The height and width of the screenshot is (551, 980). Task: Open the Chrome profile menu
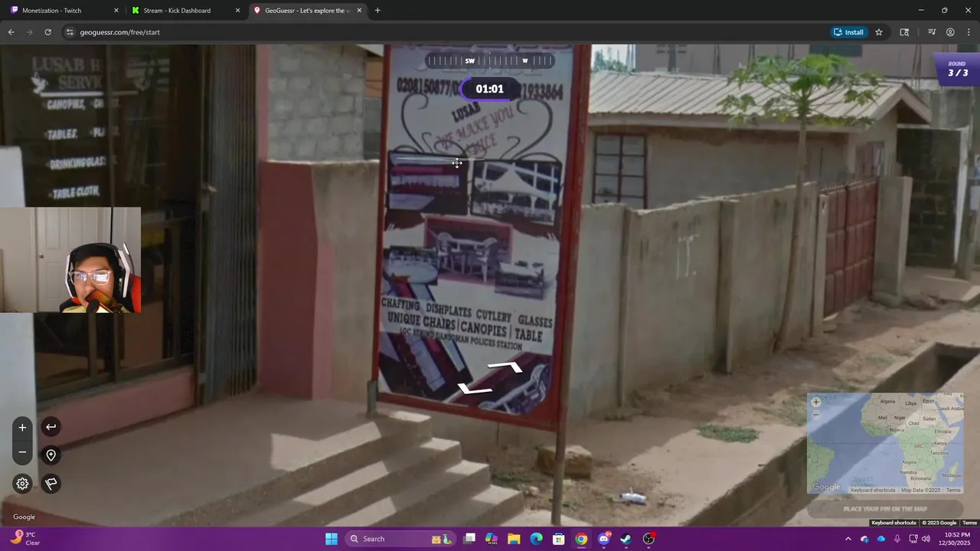click(x=950, y=32)
